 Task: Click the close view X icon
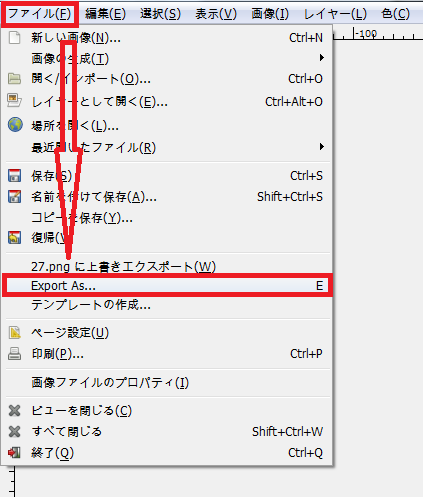(14, 411)
